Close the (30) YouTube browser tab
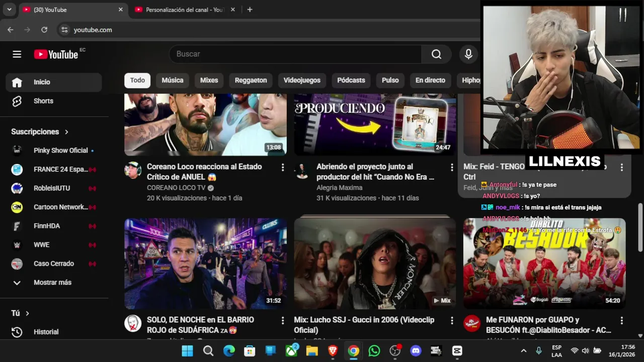This screenshot has width=644, height=362. coord(120,10)
